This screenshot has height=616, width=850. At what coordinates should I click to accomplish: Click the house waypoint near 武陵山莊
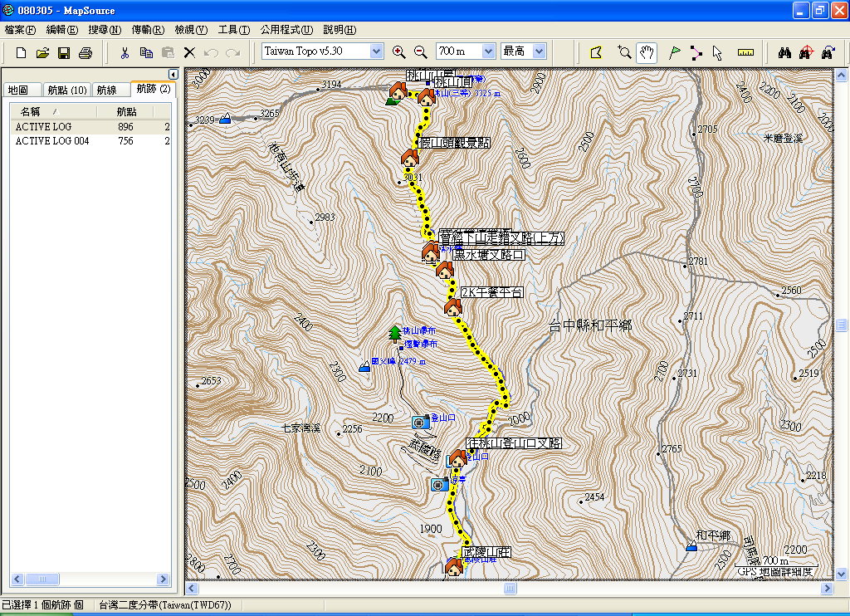pos(454,567)
